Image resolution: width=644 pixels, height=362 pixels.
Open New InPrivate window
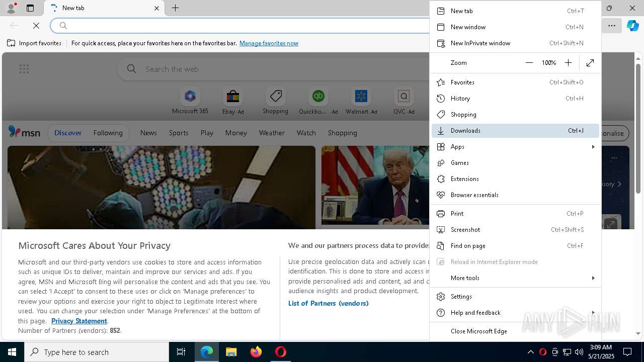point(515,43)
